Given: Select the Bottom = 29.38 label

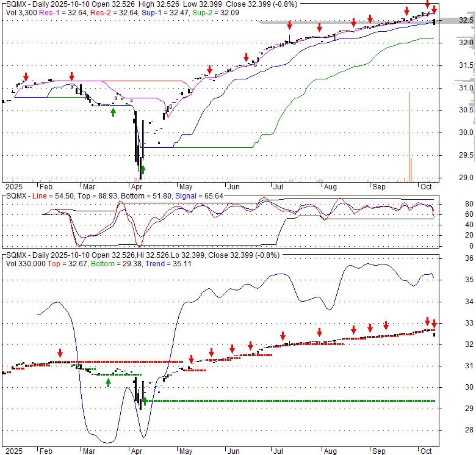Looking at the screenshot, I should [x=117, y=264].
